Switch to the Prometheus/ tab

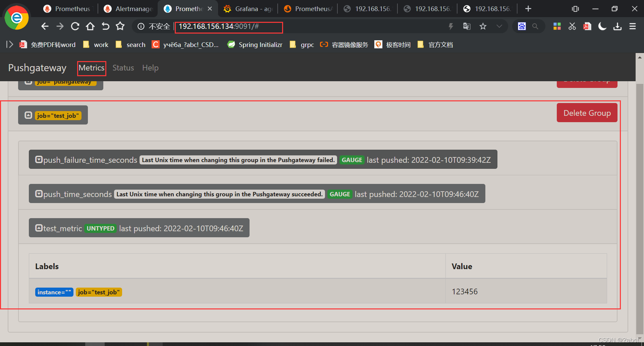[x=308, y=9]
